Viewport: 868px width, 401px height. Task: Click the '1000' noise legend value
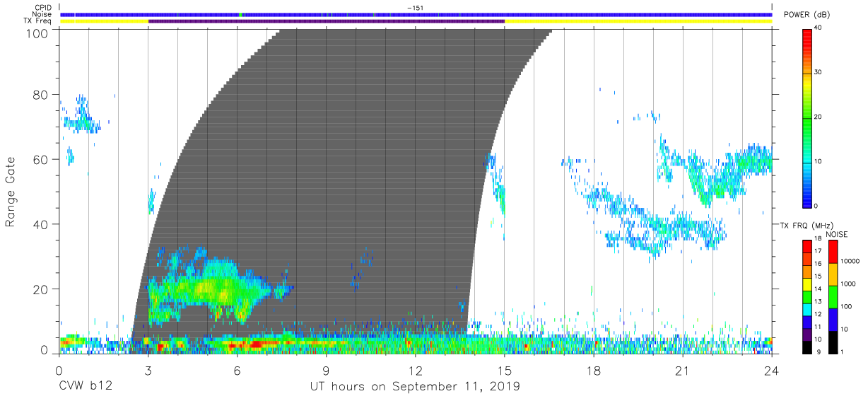(848, 284)
